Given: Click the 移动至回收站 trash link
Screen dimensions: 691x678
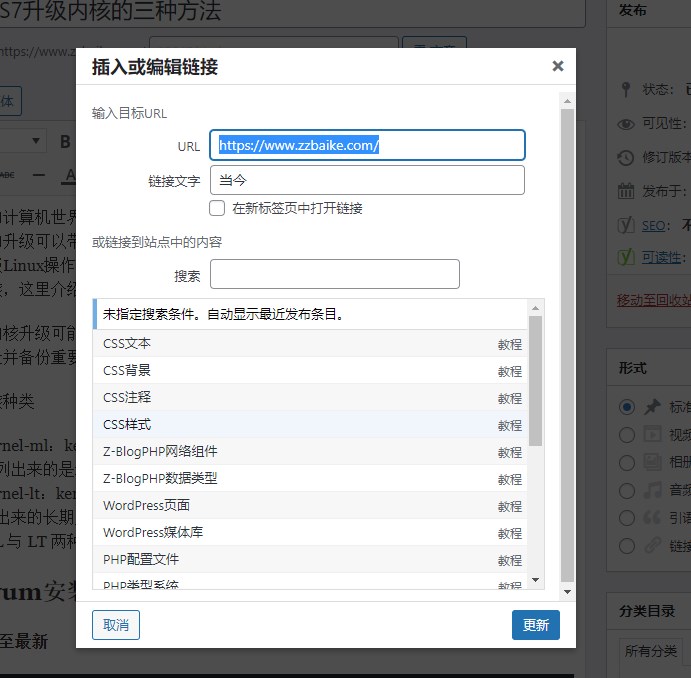Looking at the screenshot, I should (x=654, y=300).
